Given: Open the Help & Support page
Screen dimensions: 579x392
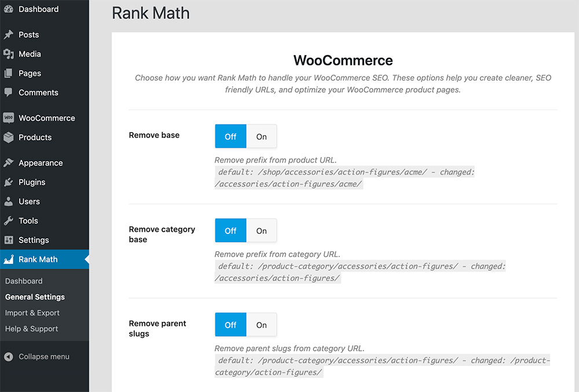Looking at the screenshot, I should point(31,328).
